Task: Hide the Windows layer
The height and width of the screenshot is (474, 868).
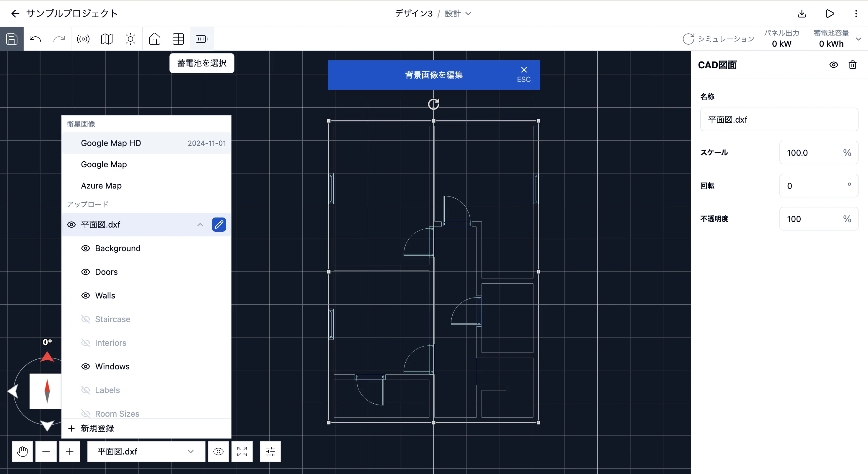Action: pos(86,366)
